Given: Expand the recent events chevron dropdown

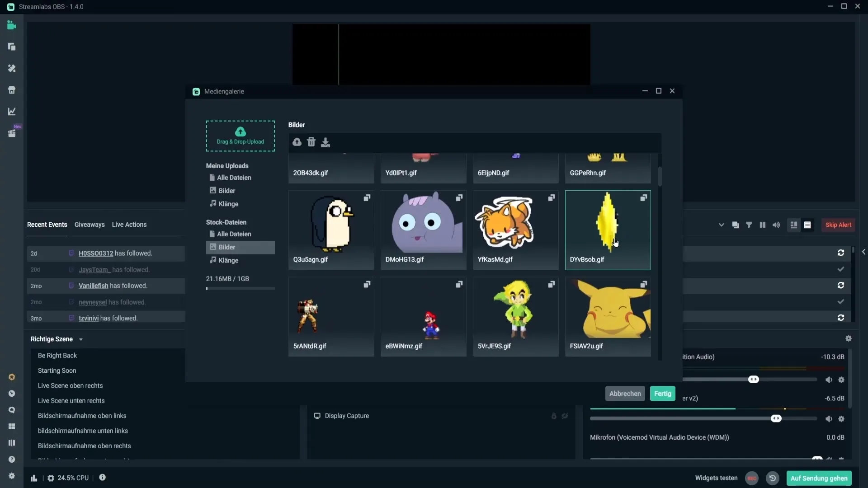Looking at the screenshot, I should pos(722,225).
